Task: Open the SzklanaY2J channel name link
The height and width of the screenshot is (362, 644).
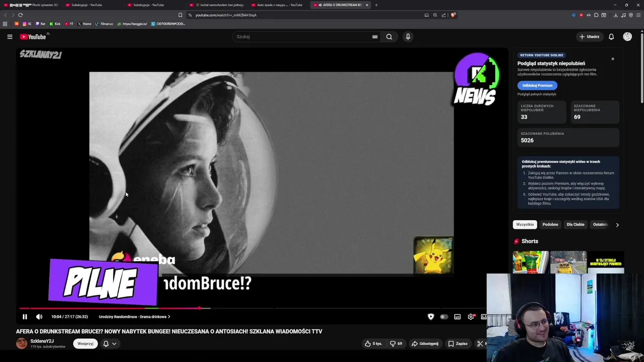Action: 42,341
